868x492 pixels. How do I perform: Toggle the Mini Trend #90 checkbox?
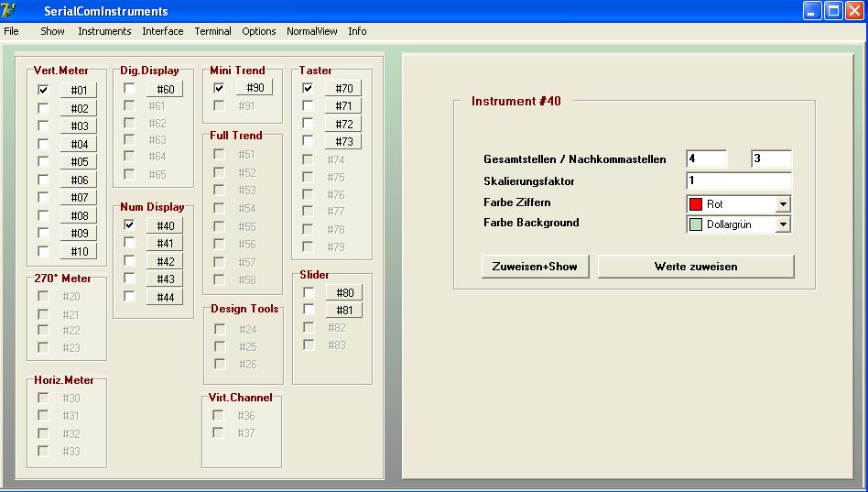[x=219, y=88]
